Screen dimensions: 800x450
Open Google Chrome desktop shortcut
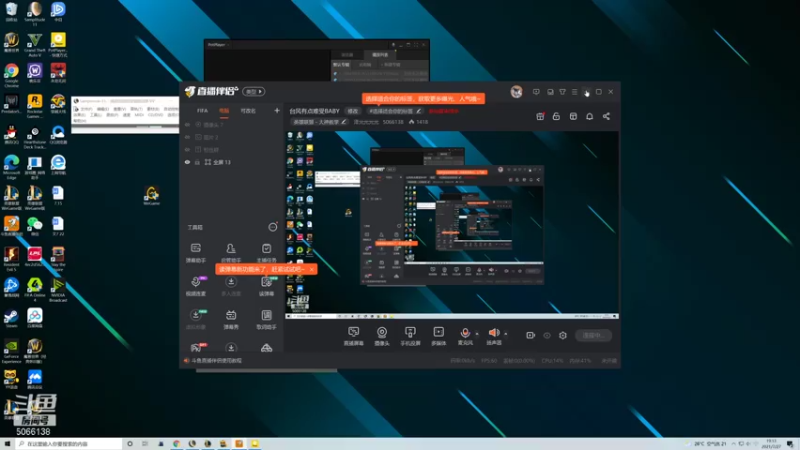(11, 74)
